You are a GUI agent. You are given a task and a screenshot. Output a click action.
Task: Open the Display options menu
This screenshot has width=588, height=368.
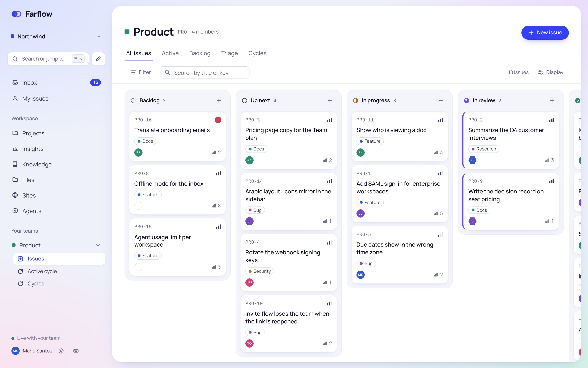(x=551, y=72)
